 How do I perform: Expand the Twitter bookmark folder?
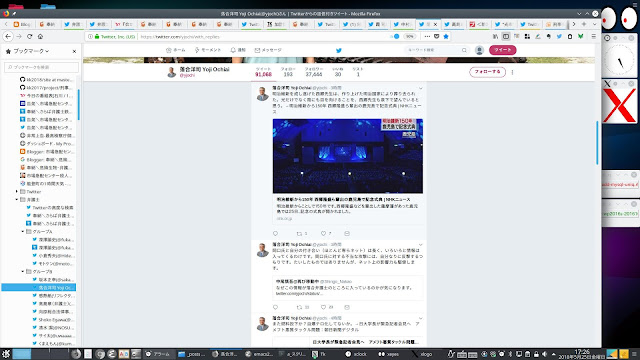[17, 191]
